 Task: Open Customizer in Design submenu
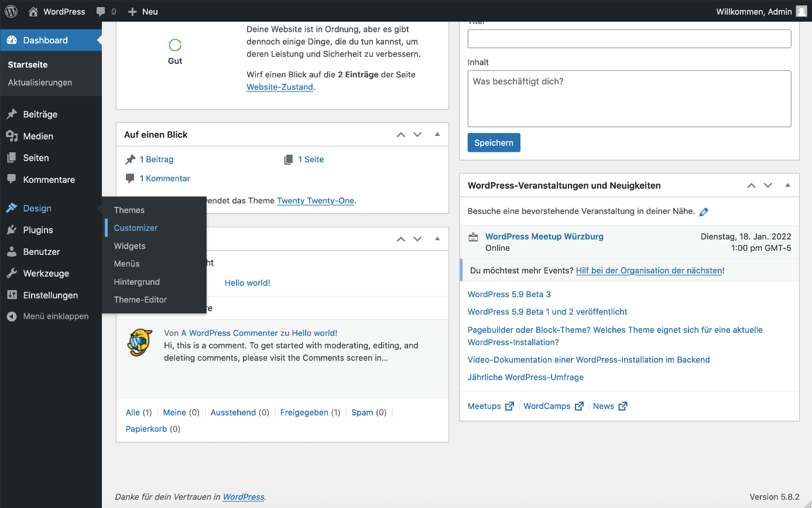(136, 228)
